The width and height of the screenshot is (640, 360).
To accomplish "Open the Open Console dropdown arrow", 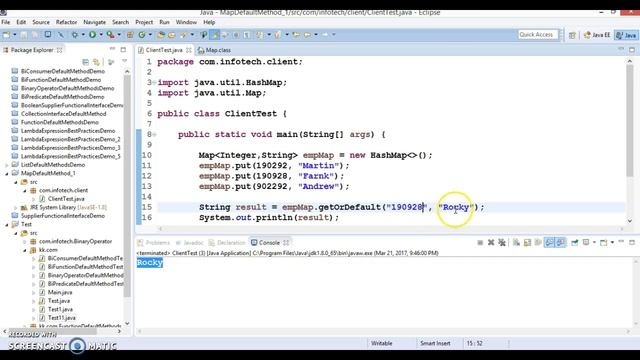I will (x=612, y=242).
